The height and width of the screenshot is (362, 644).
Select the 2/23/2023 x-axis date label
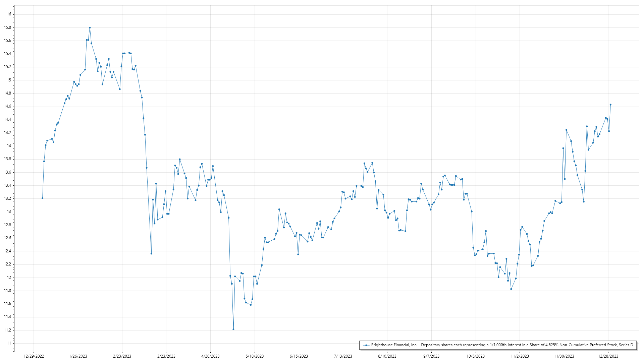coord(122,356)
